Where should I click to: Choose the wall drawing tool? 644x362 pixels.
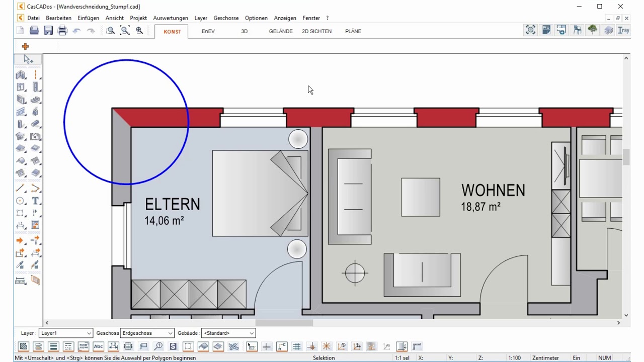[21, 75]
